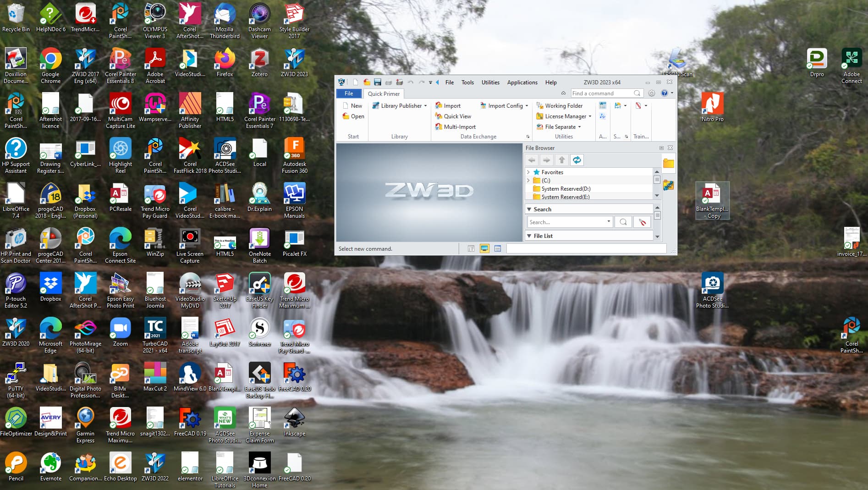868x490 pixels.
Task: Click the Search section scrollbar down arrow
Action: (x=657, y=237)
